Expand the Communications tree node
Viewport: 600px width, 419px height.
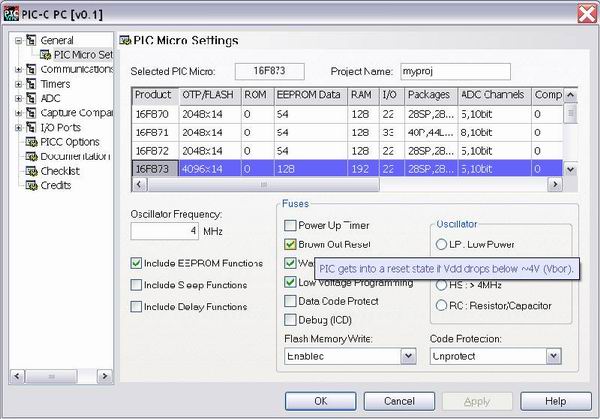click(18, 69)
